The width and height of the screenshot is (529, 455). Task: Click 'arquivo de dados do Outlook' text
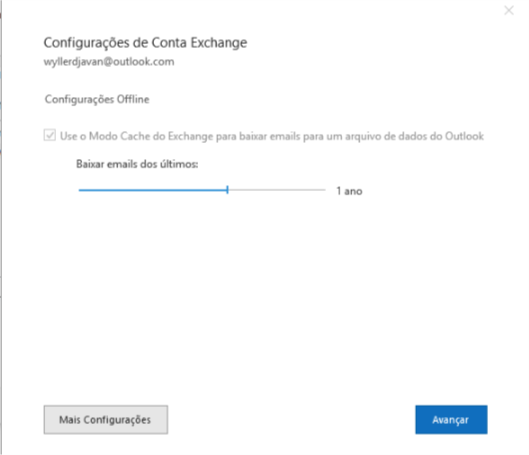click(x=415, y=136)
